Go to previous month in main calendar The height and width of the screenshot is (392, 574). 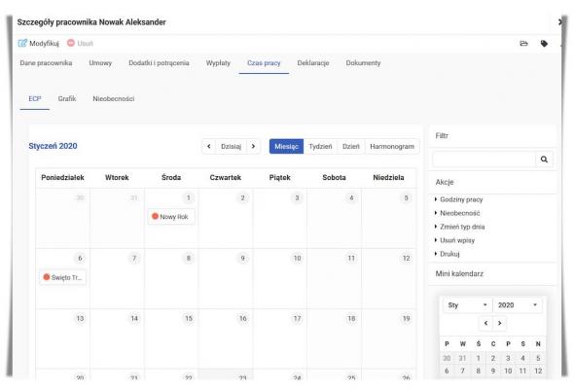tap(209, 147)
